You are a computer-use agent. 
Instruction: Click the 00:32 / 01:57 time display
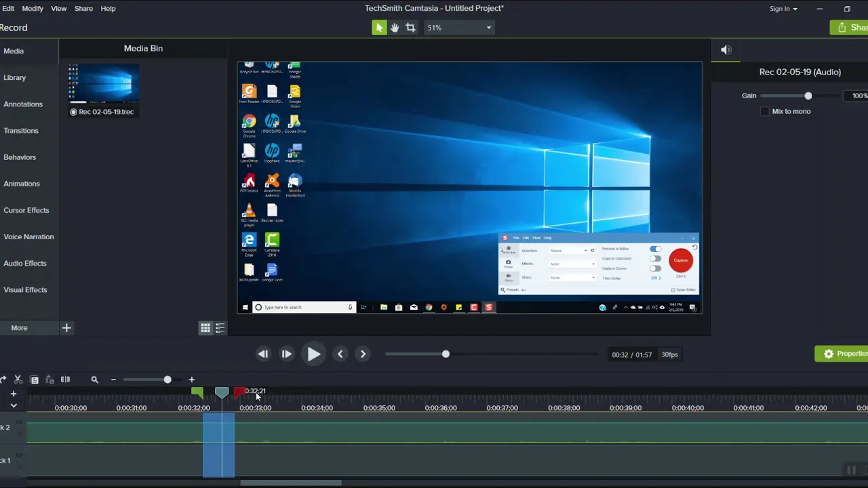pyautogui.click(x=631, y=354)
